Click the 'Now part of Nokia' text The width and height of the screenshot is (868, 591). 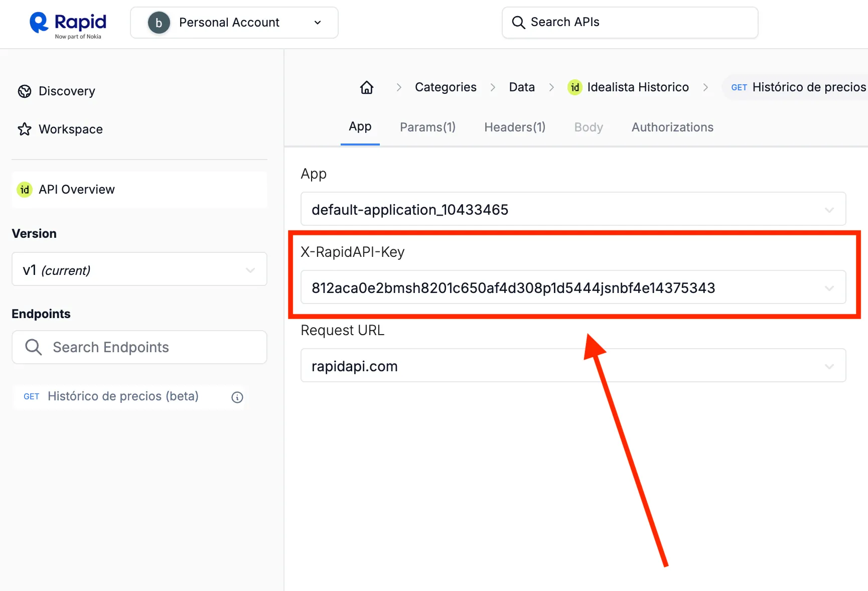click(78, 37)
